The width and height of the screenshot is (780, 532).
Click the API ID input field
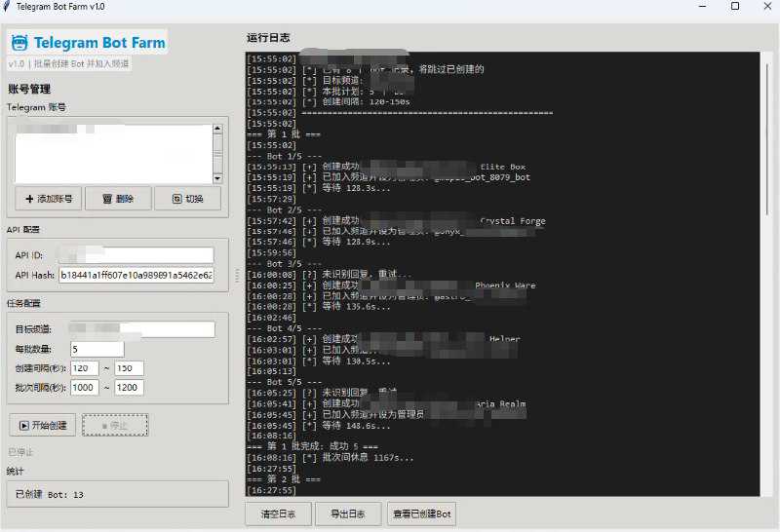136,255
